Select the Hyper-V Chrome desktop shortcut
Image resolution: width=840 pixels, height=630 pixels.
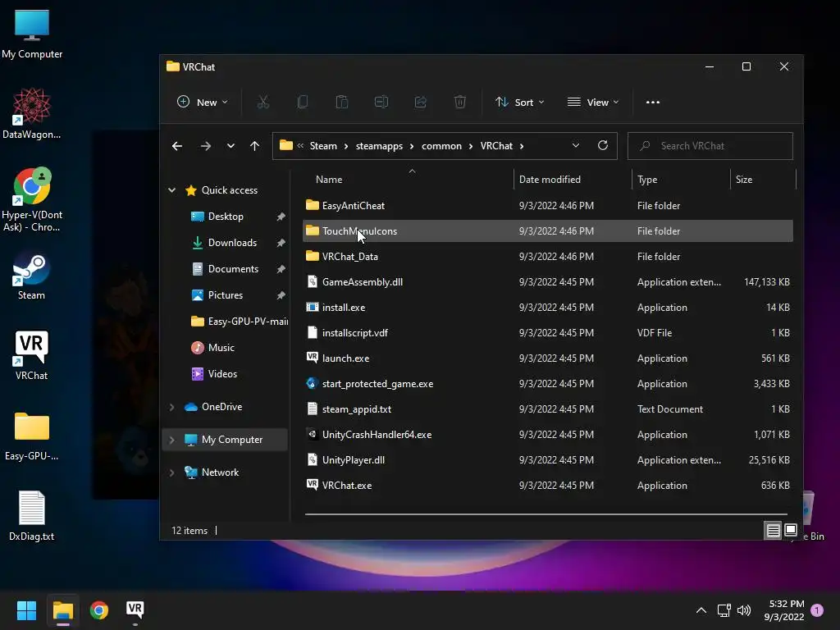(x=31, y=200)
